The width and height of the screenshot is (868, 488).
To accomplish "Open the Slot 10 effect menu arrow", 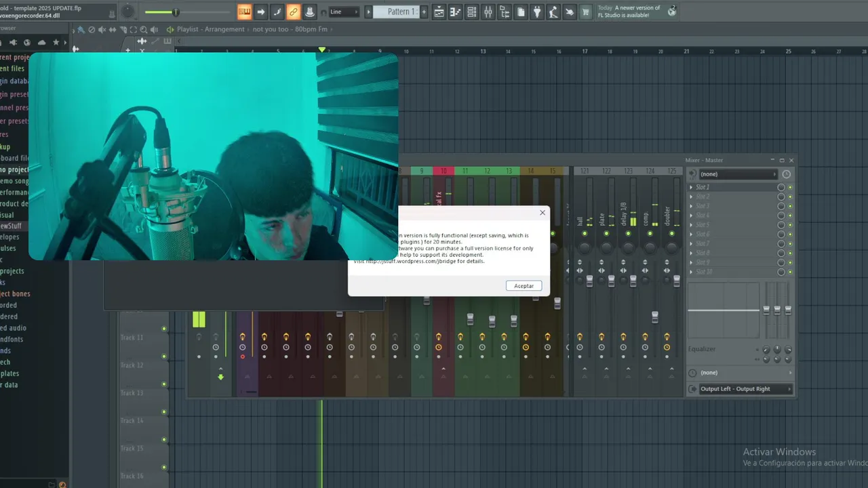I will tap(692, 272).
